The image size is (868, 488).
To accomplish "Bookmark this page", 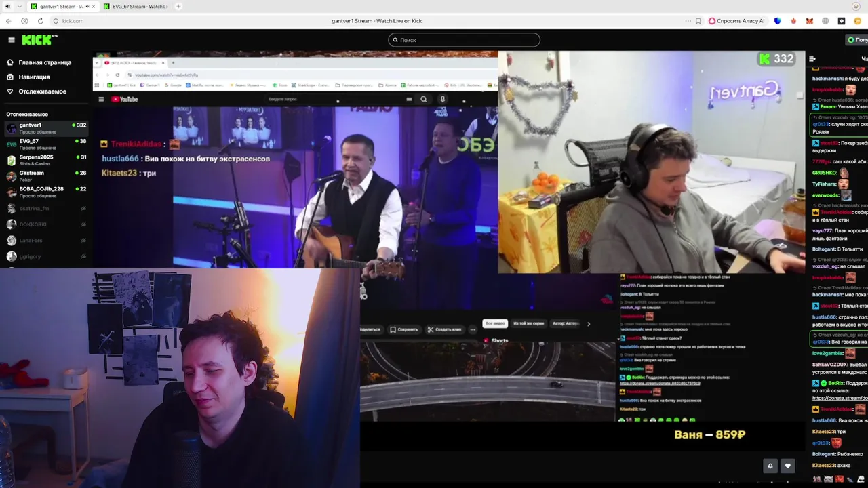I will click(x=698, y=21).
